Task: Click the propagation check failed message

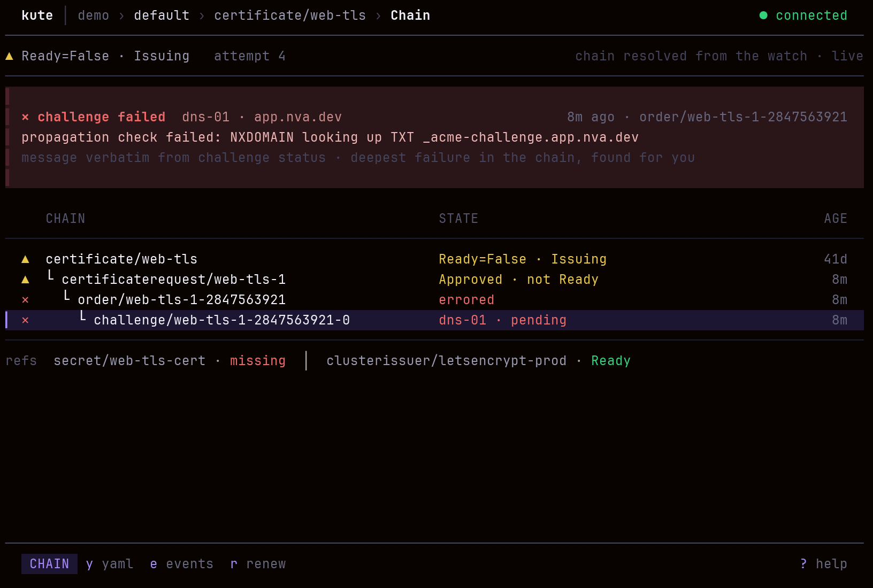Action: point(330,137)
